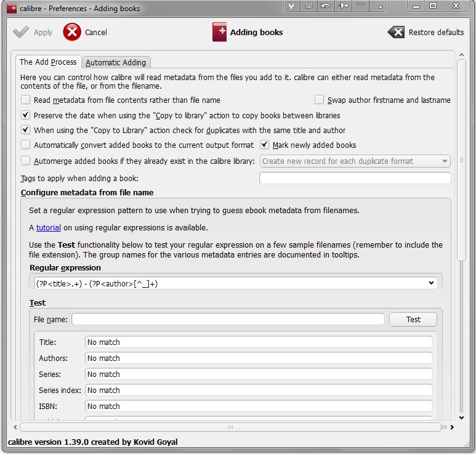Screen dimensions: 476x454
Task: Click the Authors result field
Action: tap(259, 358)
